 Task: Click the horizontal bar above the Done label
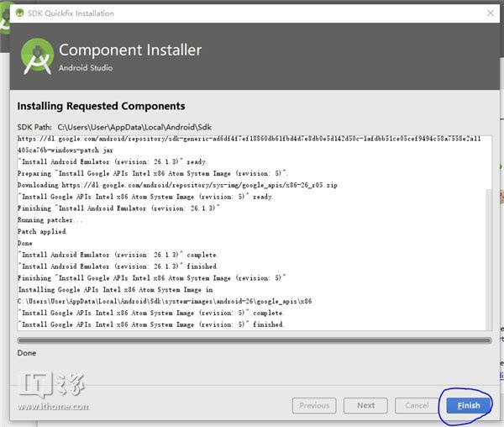(254, 340)
